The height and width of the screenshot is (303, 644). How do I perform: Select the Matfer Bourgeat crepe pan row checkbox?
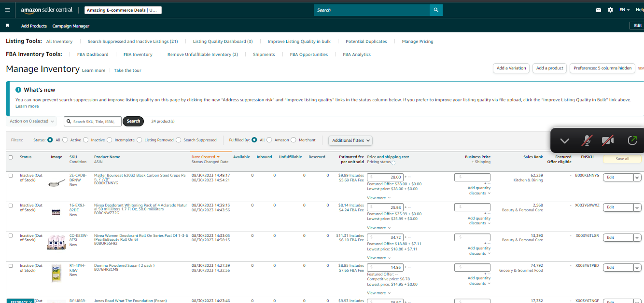(11, 176)
